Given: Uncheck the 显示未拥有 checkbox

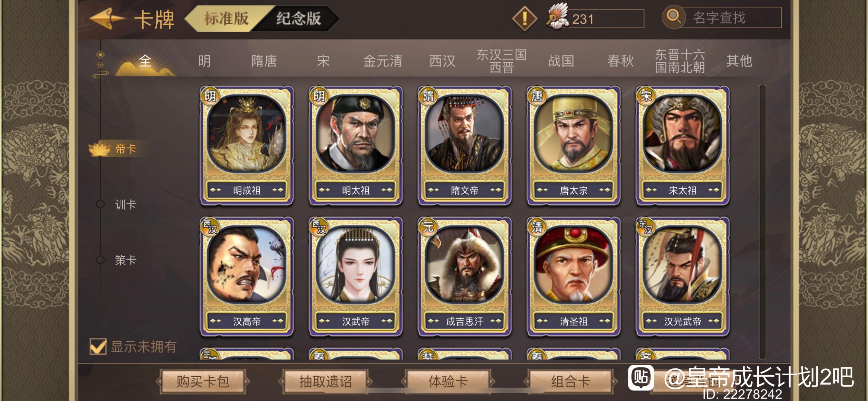Looking at the screenshot, I should (98, 346).
